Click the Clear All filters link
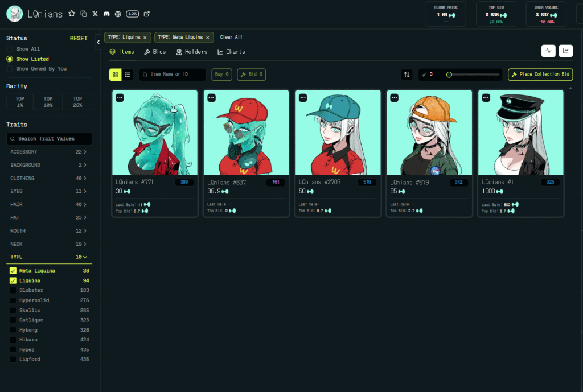The height and width of the screenshot is (392, 583). (x=231, y=38)
